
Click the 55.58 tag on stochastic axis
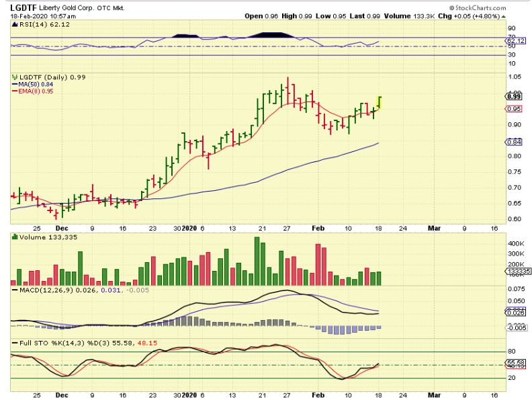coord(516,362)
